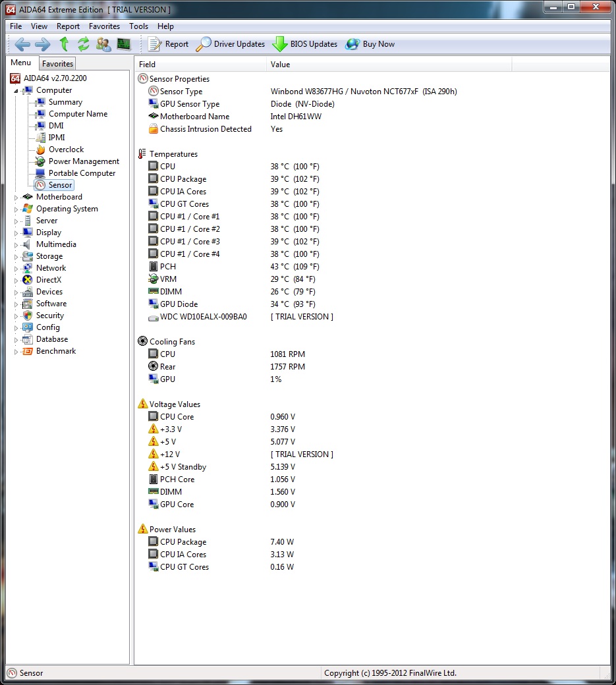Open the Report menu in menu bar

tap(68, 26)
